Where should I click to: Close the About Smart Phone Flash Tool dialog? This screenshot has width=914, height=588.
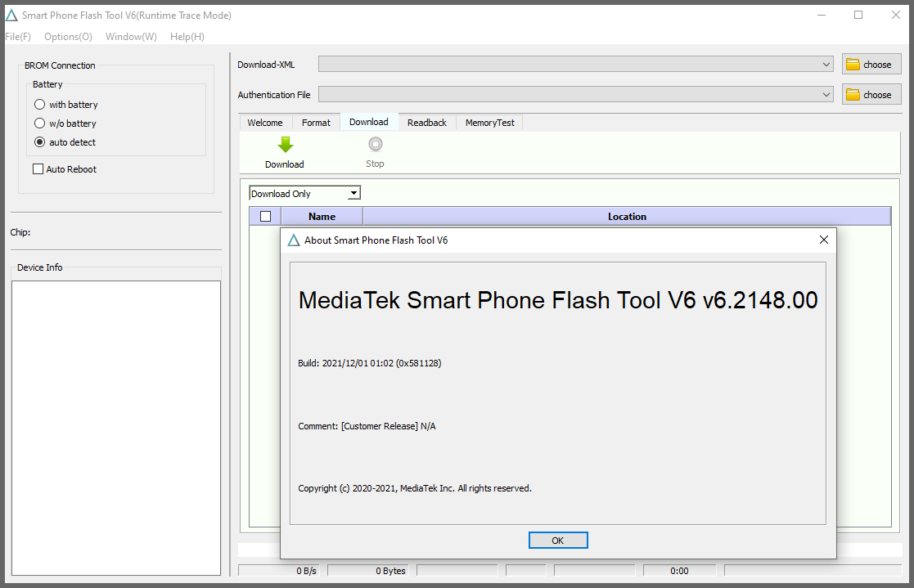[824, 240]
